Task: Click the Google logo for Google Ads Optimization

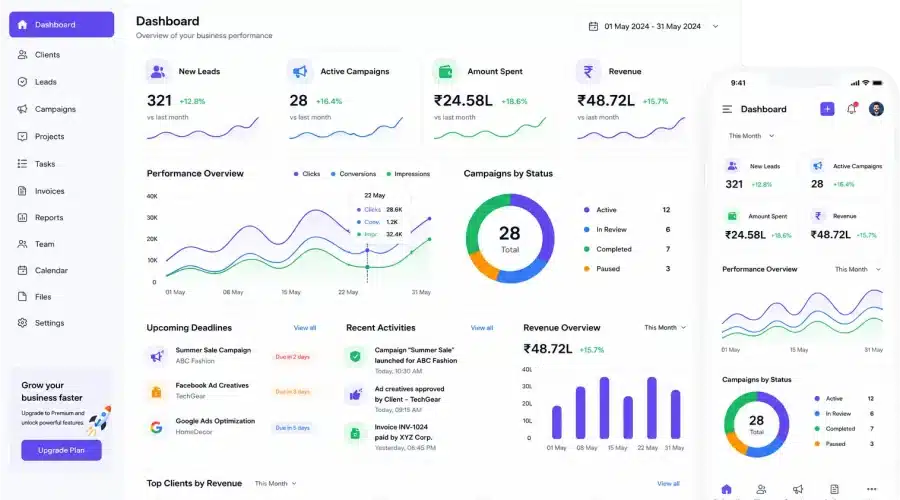Action: click(156, 427)
